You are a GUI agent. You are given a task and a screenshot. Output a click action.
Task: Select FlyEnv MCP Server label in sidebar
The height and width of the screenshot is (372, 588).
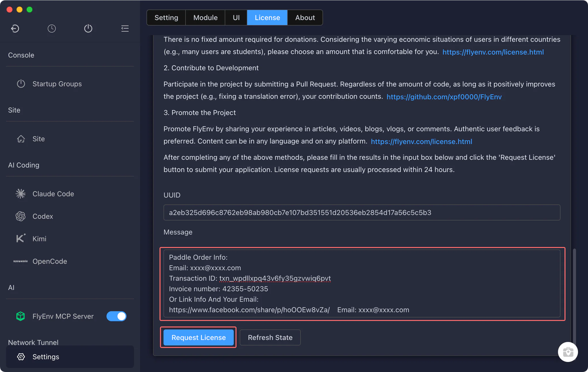(x=63, y=316)
